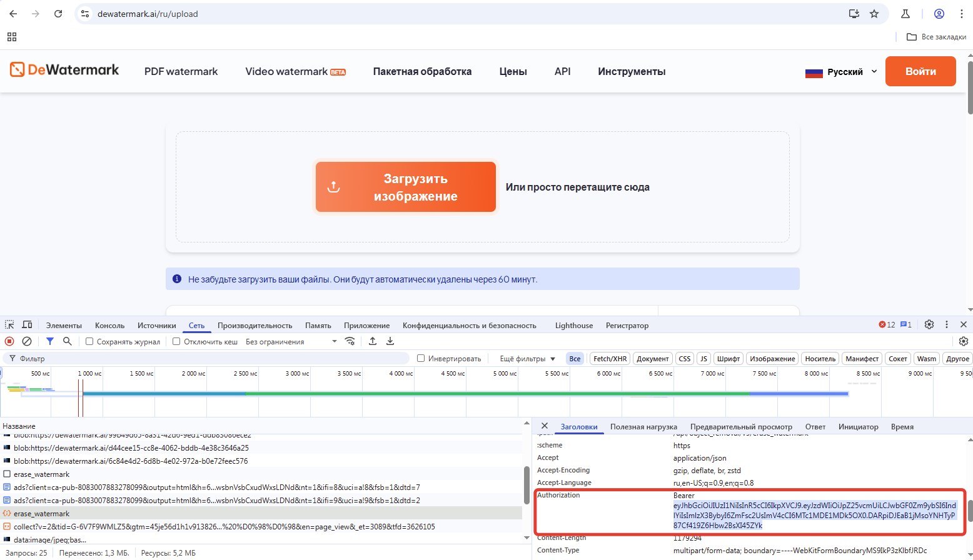Reload the current page
973x560 pixels.
point(58,14)
